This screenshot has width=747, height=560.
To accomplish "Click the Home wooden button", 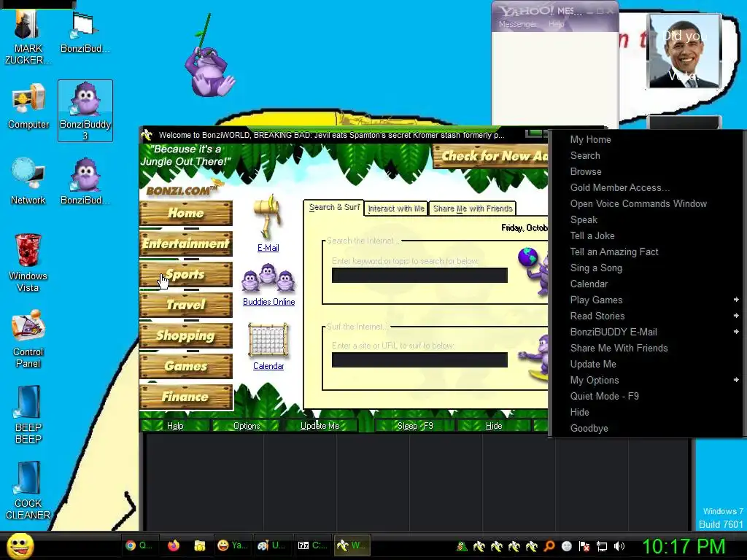I will 186,213.
